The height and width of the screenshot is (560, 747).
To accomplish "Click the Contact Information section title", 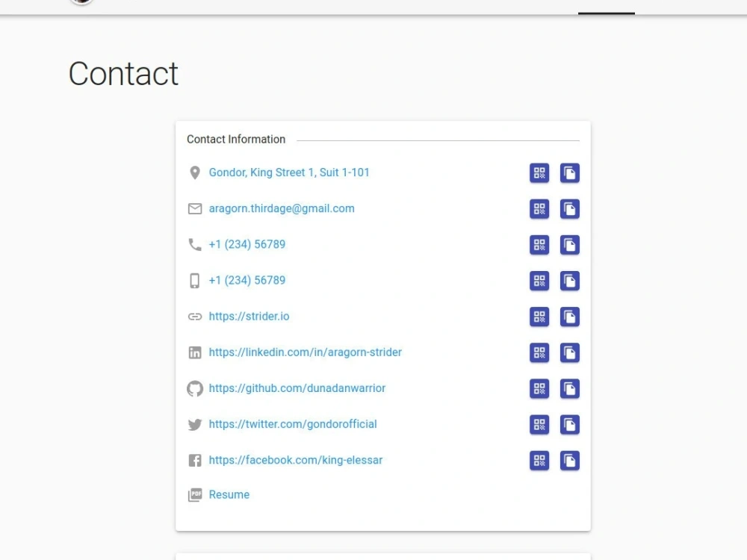I will [x=236, y=139].
